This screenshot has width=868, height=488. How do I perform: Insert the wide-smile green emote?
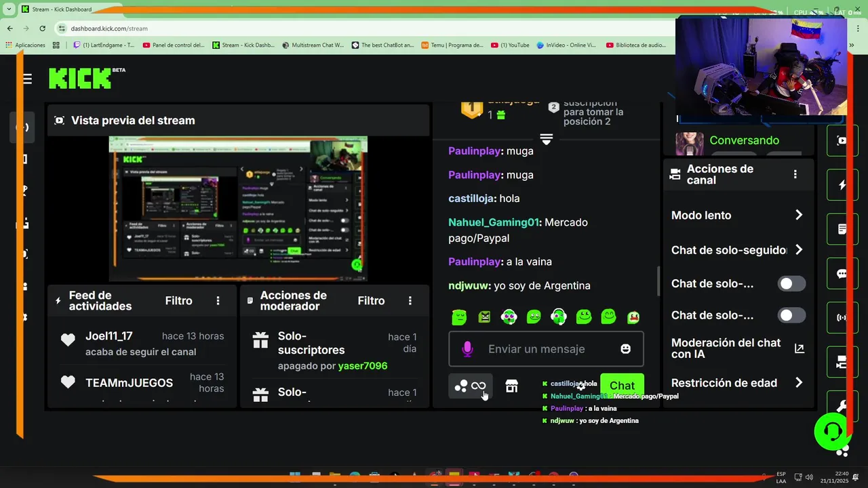click(584, 317)
